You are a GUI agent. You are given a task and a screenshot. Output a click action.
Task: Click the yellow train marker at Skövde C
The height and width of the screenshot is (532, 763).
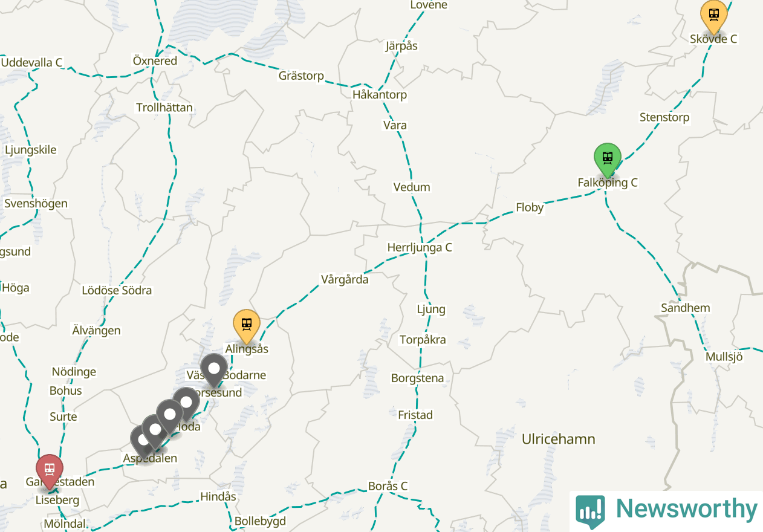[x=714, y=16]
